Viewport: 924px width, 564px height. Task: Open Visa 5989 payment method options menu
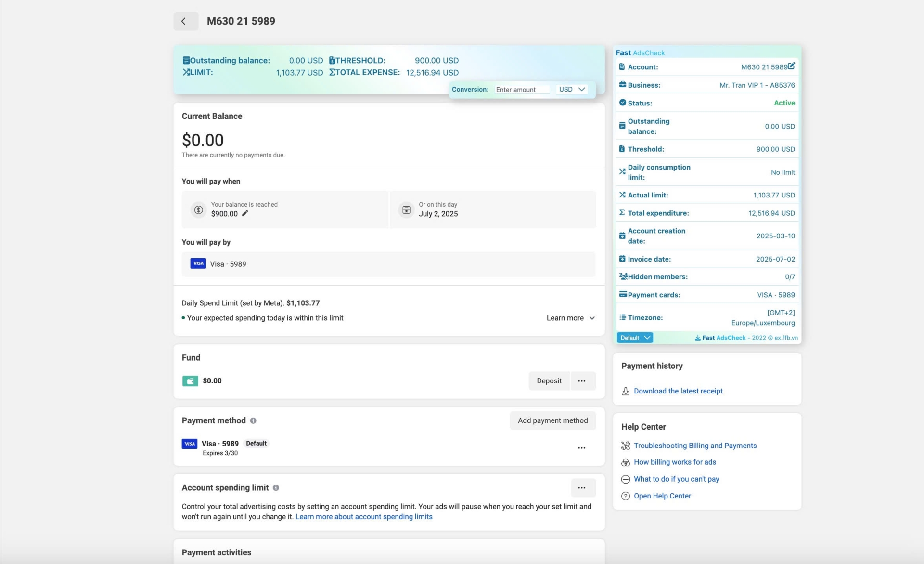[582, 447]
